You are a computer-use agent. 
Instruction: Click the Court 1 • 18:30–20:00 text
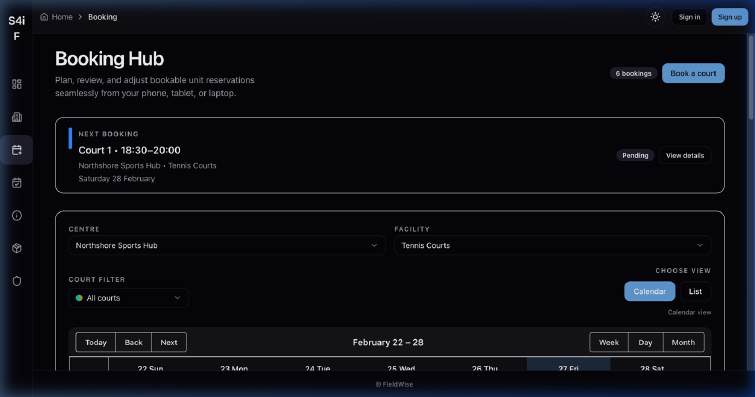tap(130, 150)
